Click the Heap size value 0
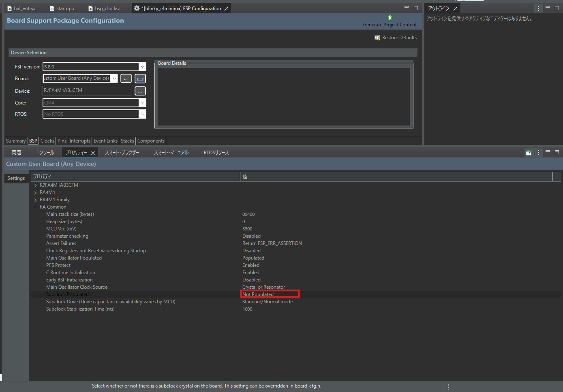The height and width of the screenshot is (392, 563). coord(244,222)
